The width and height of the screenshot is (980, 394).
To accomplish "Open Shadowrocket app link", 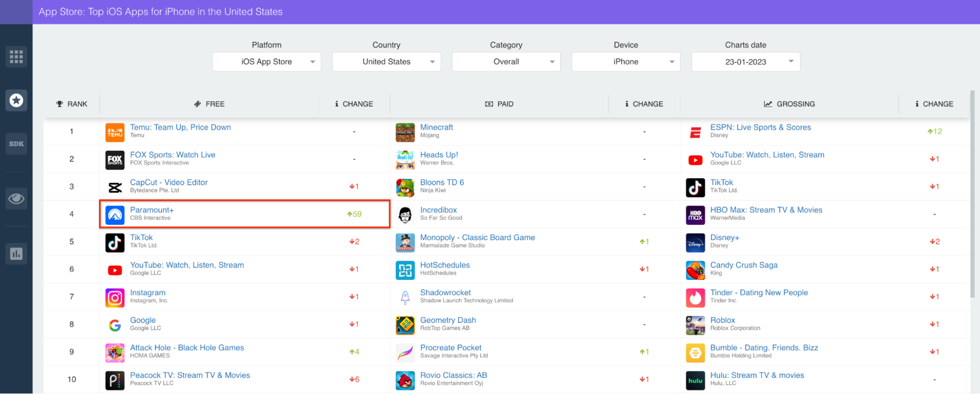I will click(x=445, y=293).
